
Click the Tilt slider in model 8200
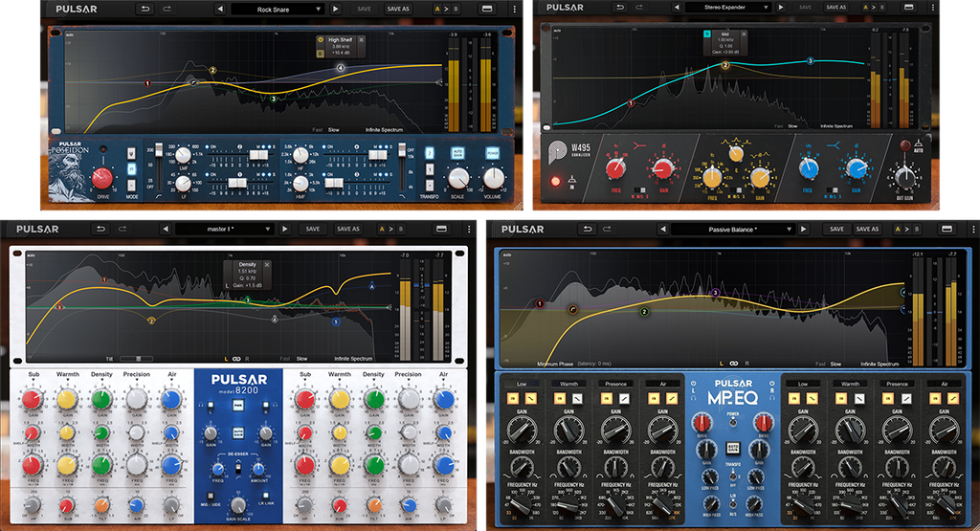coord(136,359)
